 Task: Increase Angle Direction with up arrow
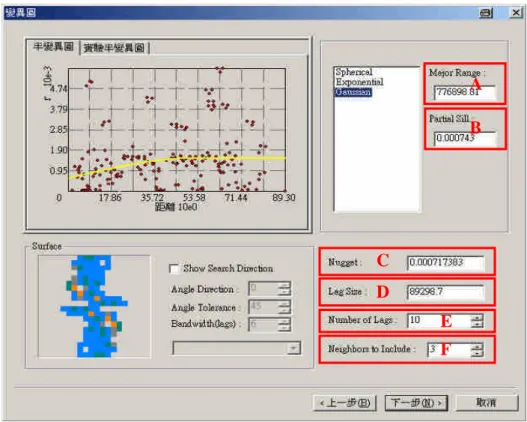284,285
